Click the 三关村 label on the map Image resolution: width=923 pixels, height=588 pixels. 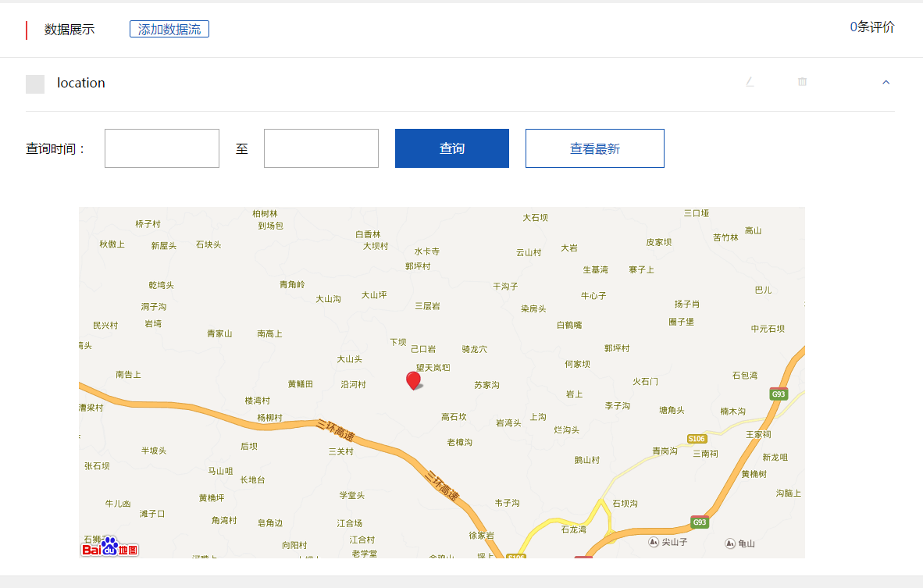click(340, 451)
